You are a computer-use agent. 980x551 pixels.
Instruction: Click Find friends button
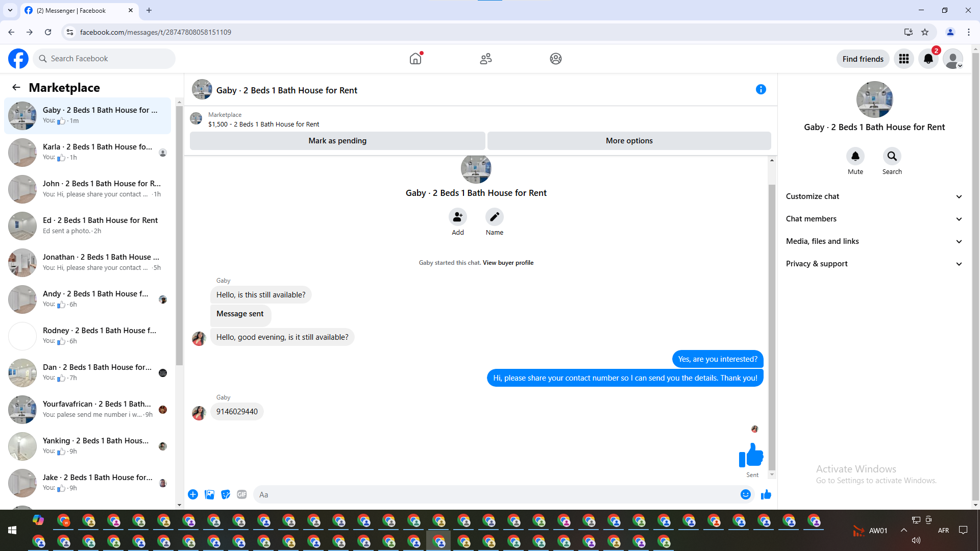pyautogui.click(x=863, y=59)
